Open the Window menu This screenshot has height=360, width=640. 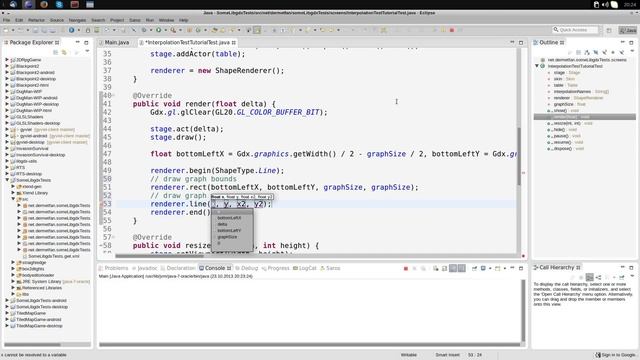[166, 20]
